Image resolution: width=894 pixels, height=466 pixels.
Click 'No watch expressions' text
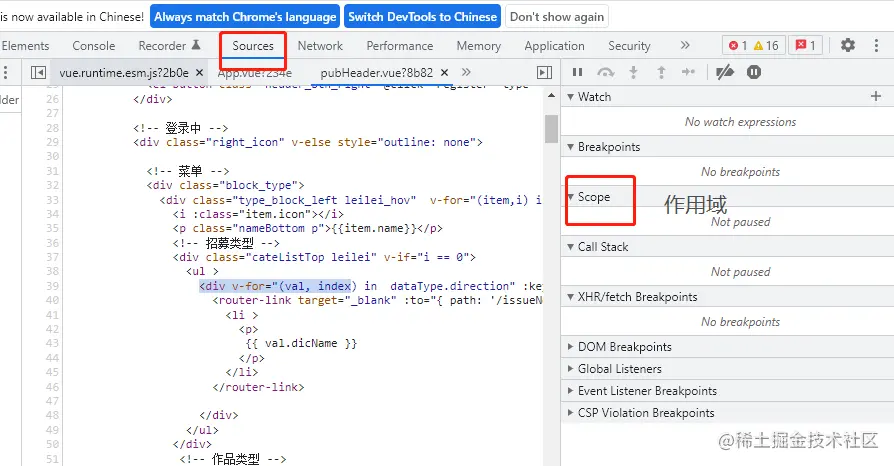click(x=740, y=121)
